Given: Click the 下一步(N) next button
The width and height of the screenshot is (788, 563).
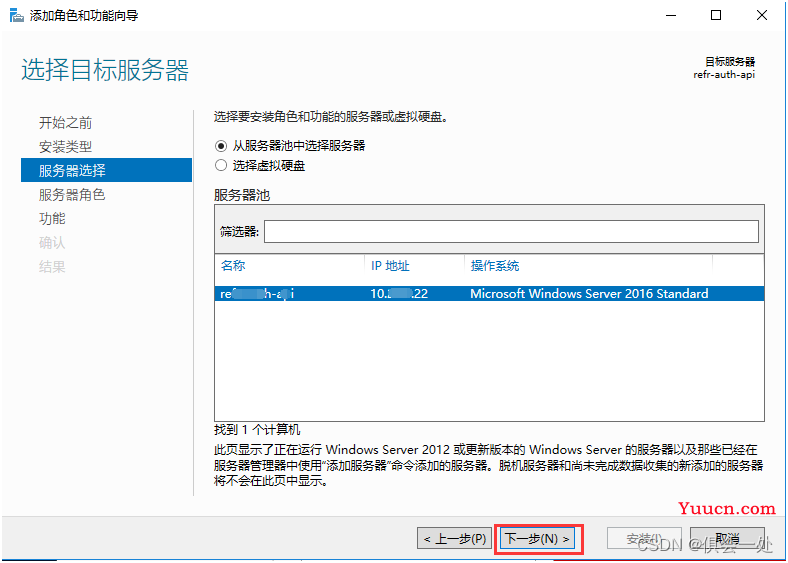Looking at the screenshot, I should (x=538, y=539).
